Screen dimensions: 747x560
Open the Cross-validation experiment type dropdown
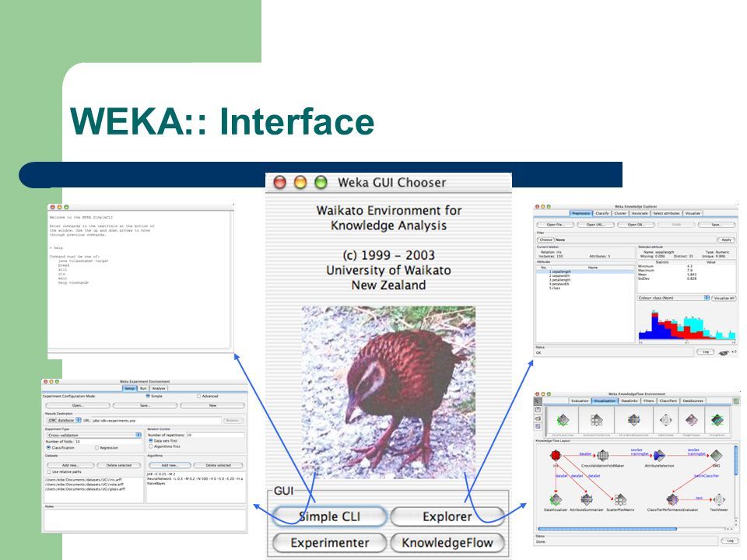(x=94, y=436)
